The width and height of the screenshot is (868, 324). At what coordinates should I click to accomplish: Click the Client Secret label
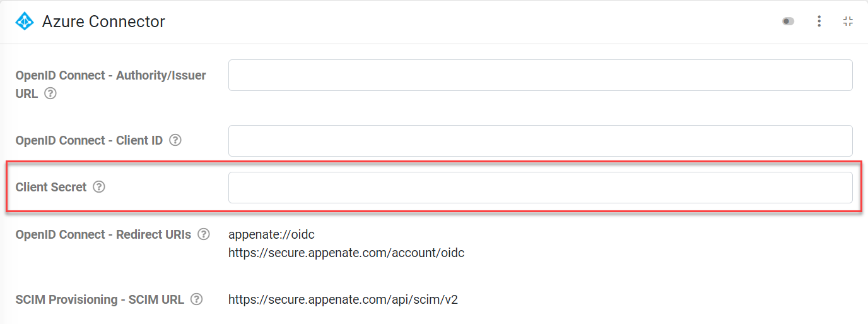pyautogui.click(x=51, y=187)
